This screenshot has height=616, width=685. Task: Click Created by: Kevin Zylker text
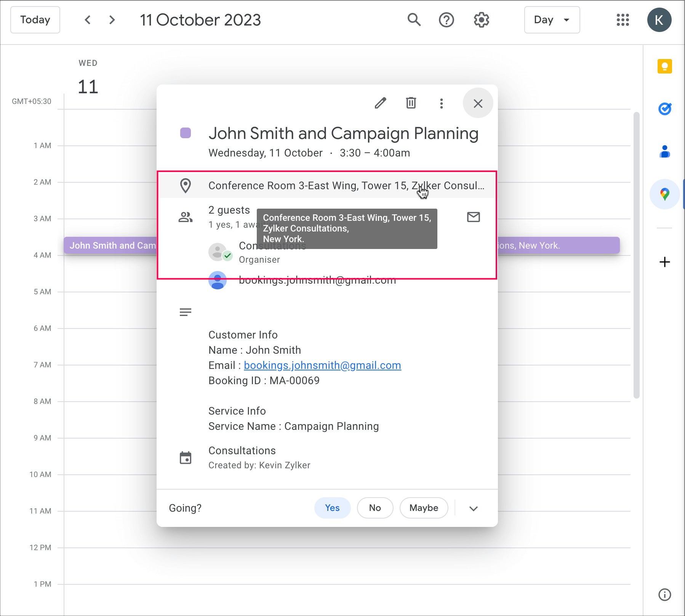259,465
